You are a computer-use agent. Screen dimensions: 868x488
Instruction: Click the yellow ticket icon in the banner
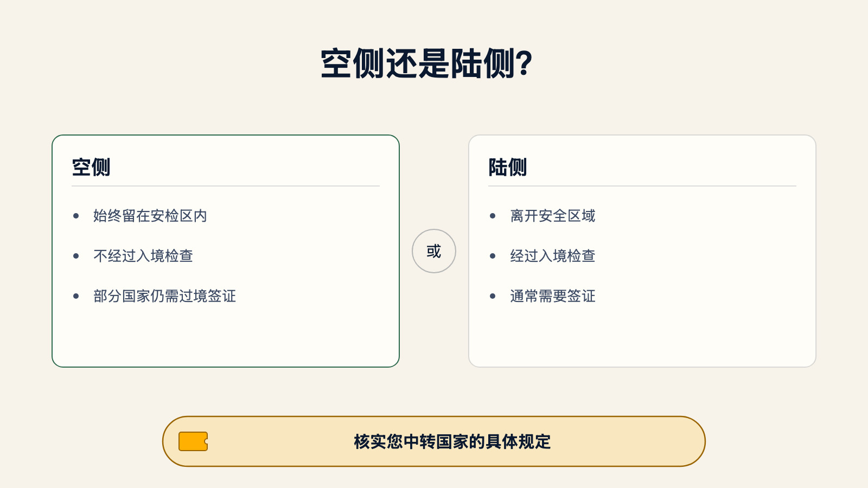tap(193, 441)
